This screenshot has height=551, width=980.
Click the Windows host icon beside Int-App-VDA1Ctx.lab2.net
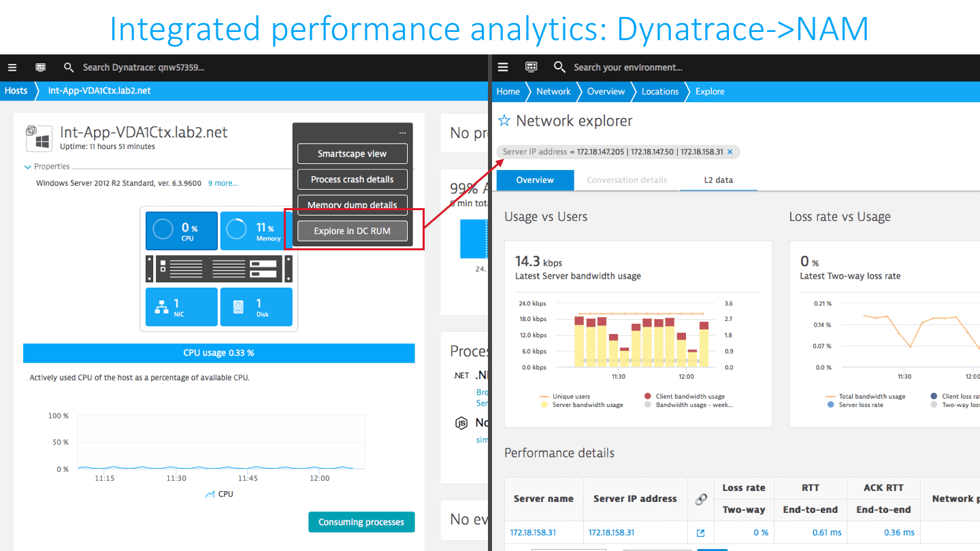pos(39,138)
